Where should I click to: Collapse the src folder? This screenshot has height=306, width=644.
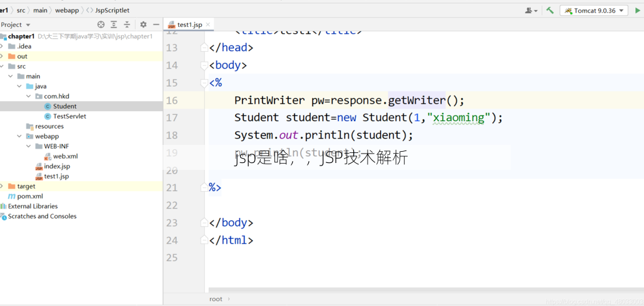coord(2,66)
